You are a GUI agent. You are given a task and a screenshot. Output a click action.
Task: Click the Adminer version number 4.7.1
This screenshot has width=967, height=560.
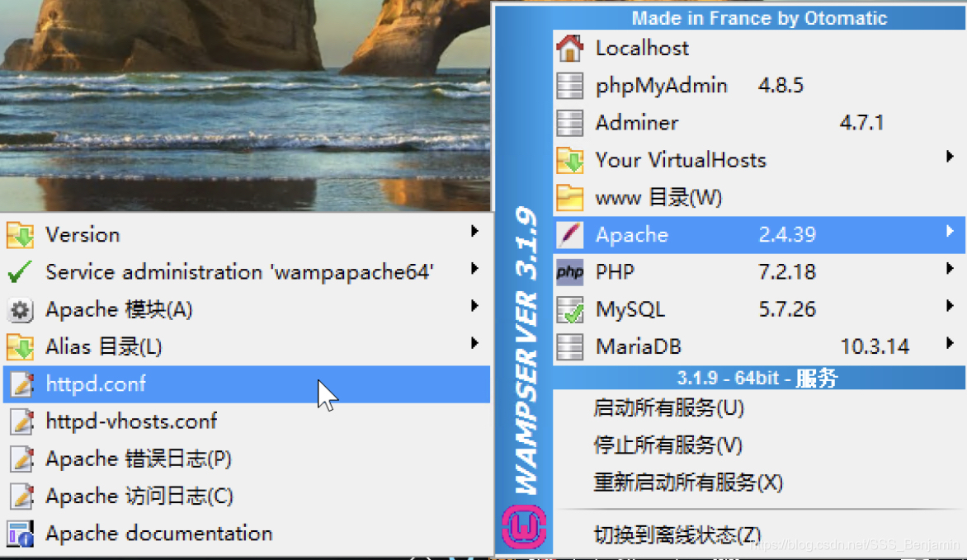861,123
